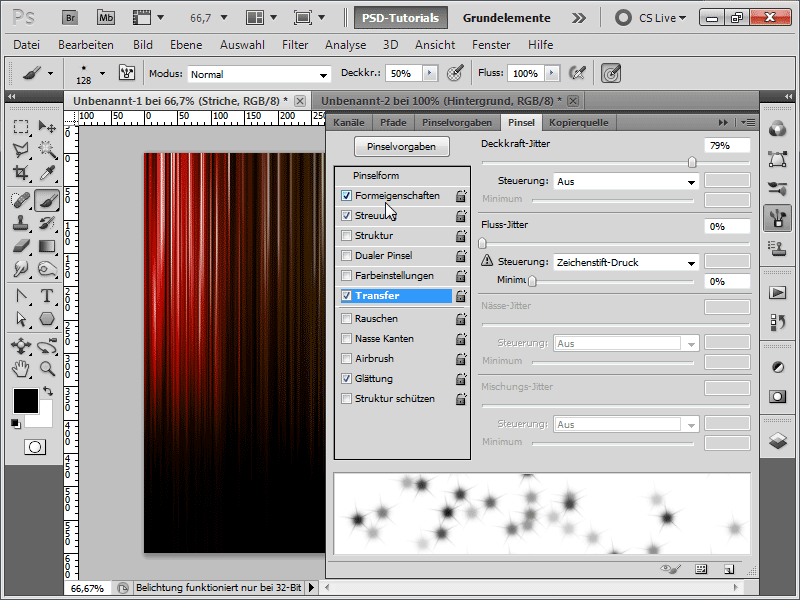Select the Polygon shape tool
The width and height of the screenshot is (800, 600).
[47, 319]
